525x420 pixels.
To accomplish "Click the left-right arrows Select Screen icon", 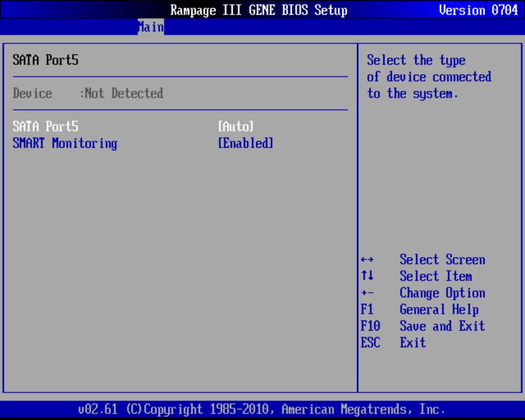I will coord(367,260).
